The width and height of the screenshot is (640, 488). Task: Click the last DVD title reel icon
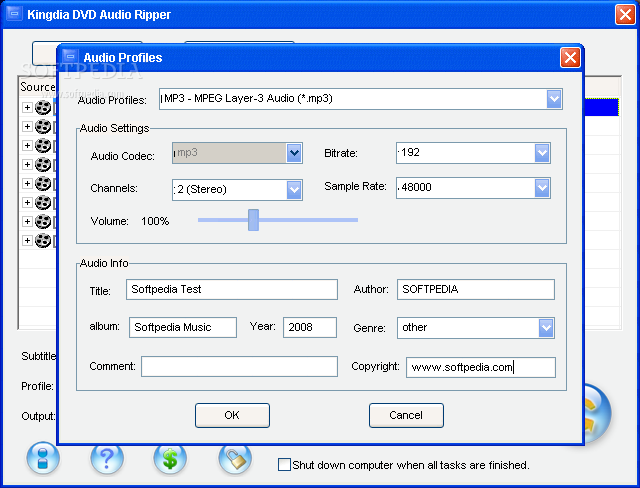(43, 241)
